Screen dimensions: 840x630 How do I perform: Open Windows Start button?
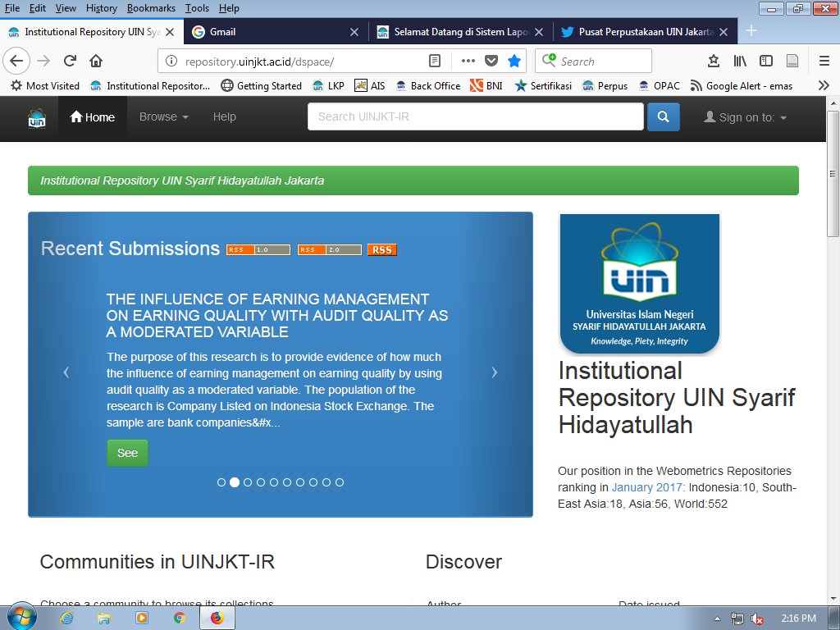click(21, 617)
